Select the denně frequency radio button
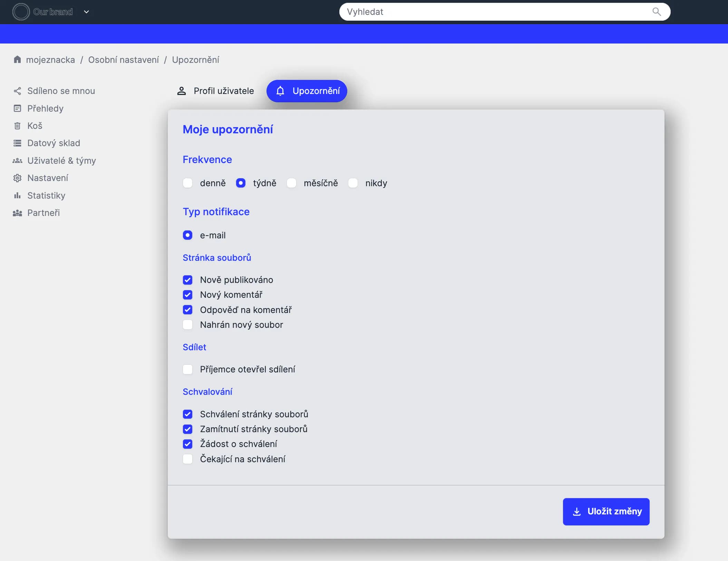The image size is (728, 561). pyautogui.click(x=187, y=183)
